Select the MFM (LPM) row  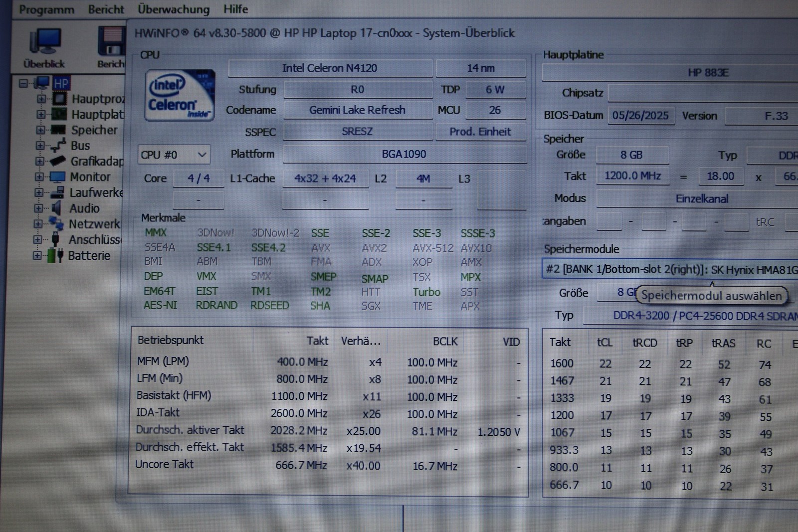[329, 361]
